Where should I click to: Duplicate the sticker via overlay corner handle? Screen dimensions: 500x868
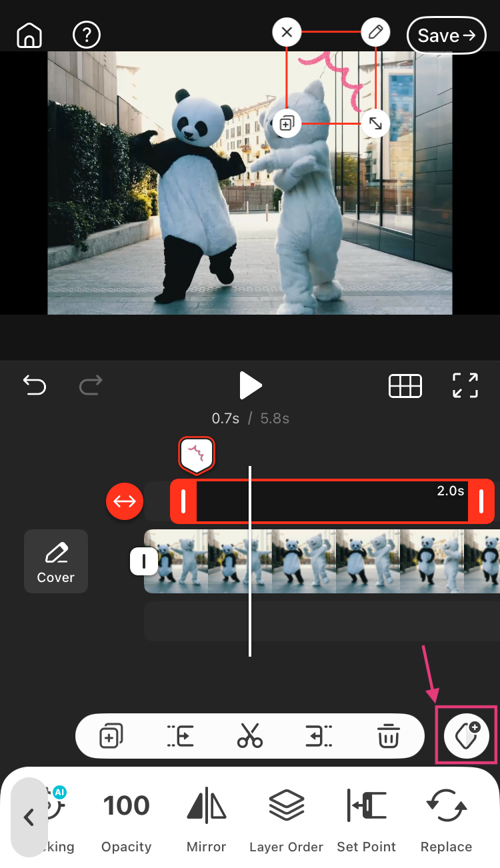pyautogui.click(x=287, y=123)
